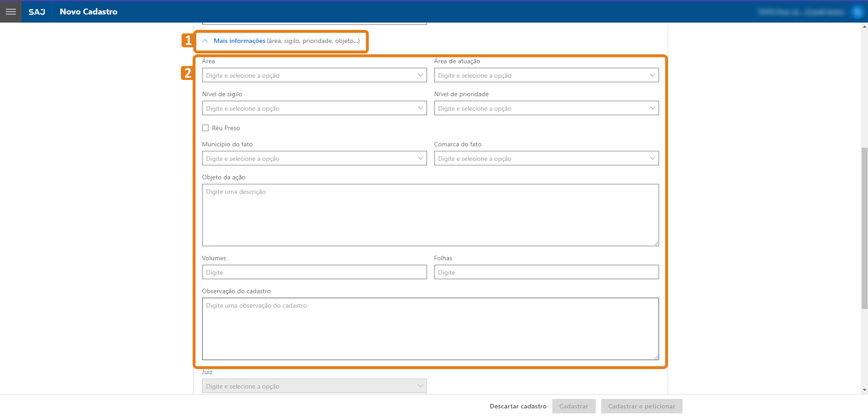868x417 pixels.
Task: Collapse the Mais informações section
Action: point(239,41)
